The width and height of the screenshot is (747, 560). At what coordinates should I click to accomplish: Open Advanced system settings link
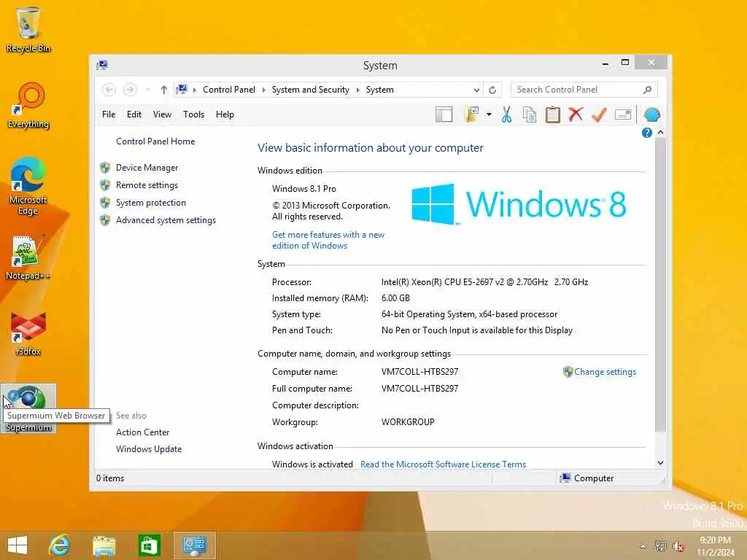[166, 220]
